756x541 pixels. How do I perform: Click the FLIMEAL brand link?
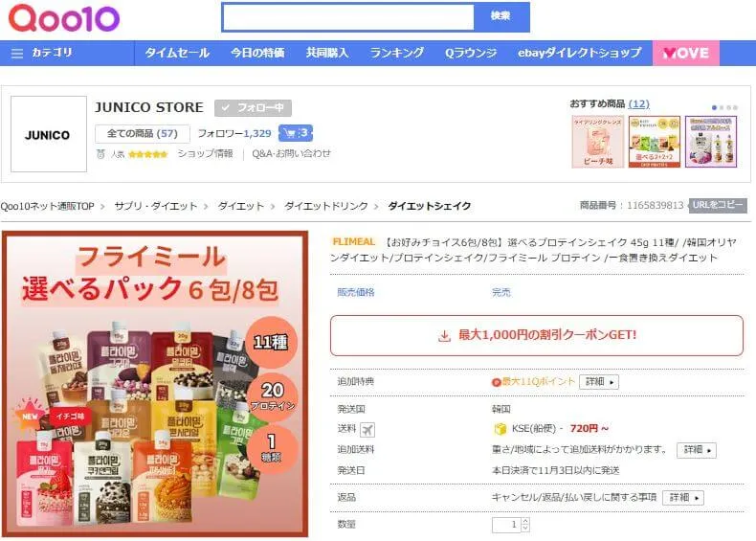354,242
